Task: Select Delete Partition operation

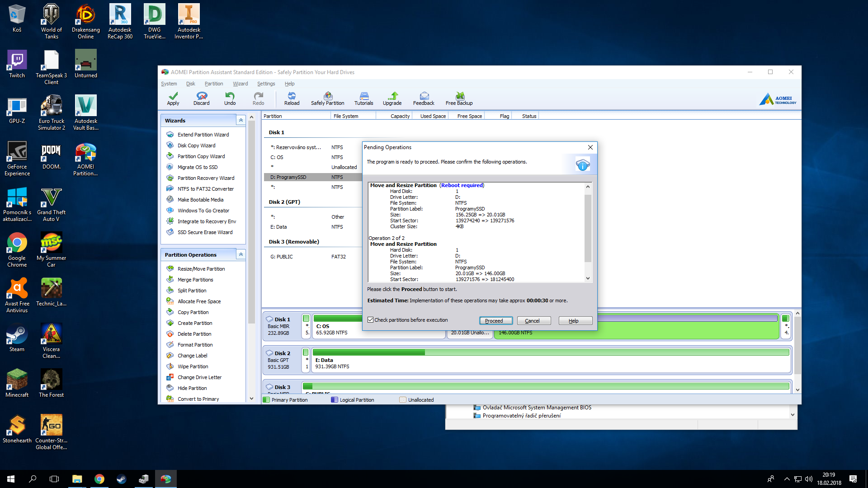Action: click(x=194, y=334)
